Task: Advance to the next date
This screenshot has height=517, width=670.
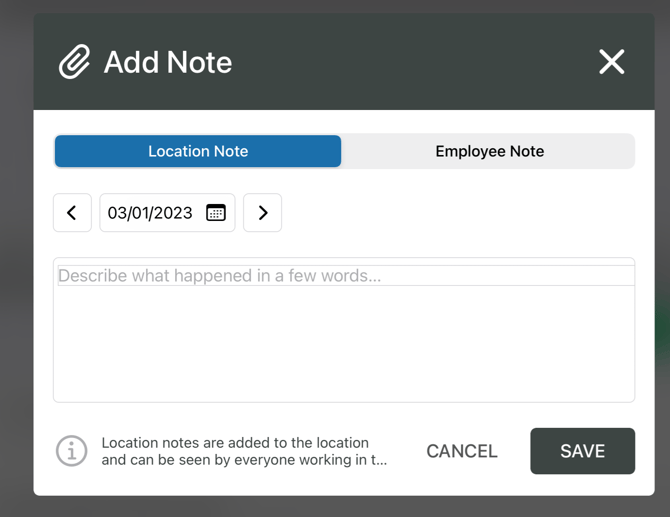Action: point(263,213)
